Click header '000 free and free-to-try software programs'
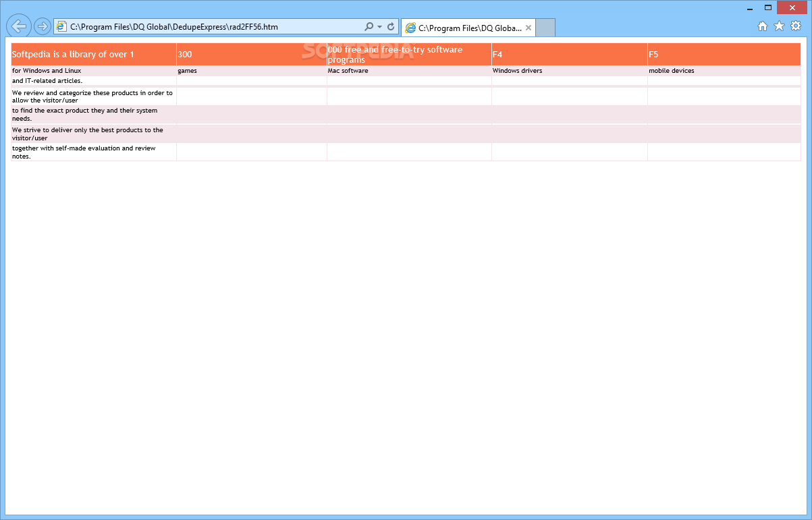 coord(409,55)
